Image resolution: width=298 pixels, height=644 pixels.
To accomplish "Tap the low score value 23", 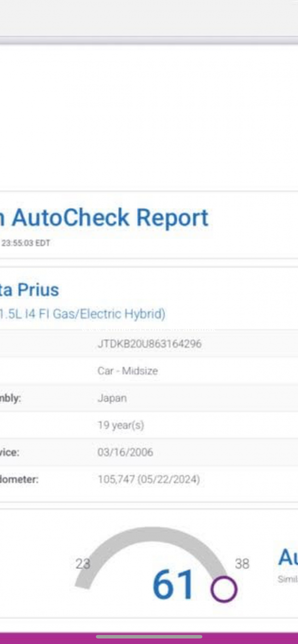I will point(83,563).
